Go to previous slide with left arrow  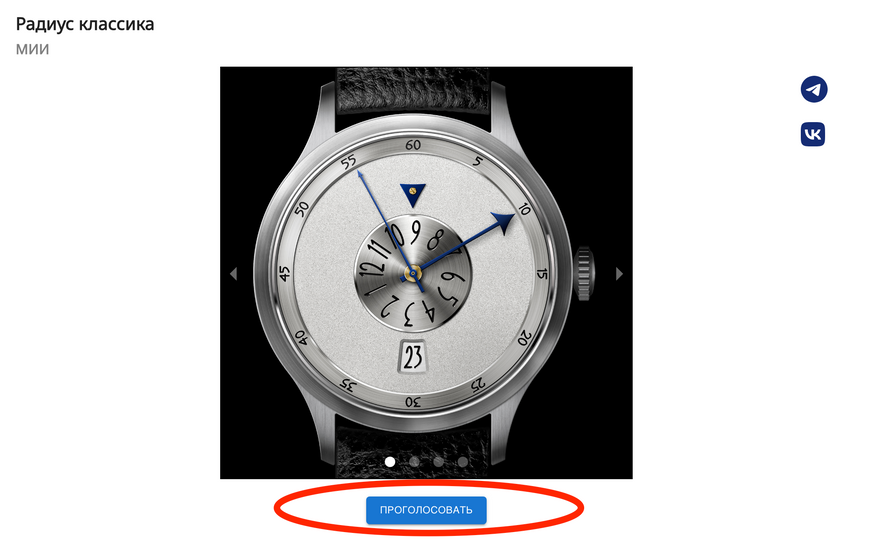(233, 274)
